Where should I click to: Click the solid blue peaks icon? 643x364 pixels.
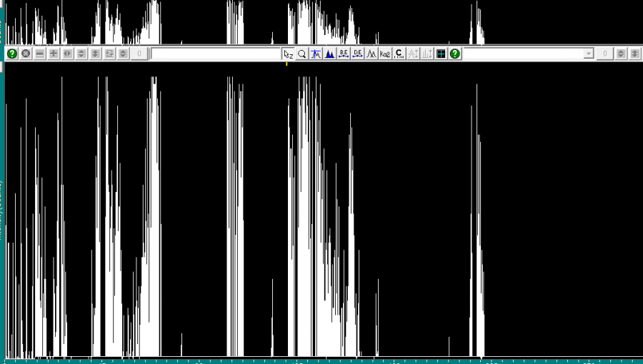(329, 54)
